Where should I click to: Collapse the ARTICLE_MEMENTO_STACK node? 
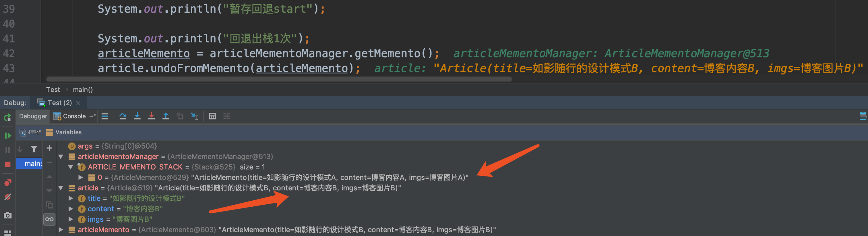(x=71, y=167)
